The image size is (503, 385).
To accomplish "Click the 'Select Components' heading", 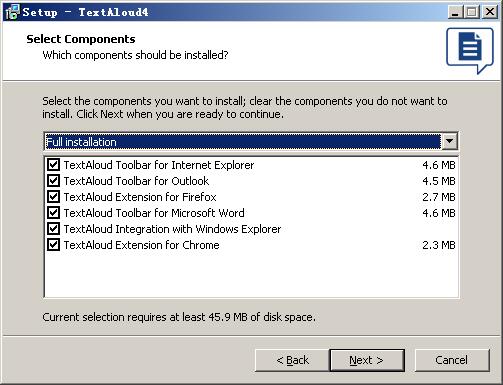I will click(x=81, y=39).
